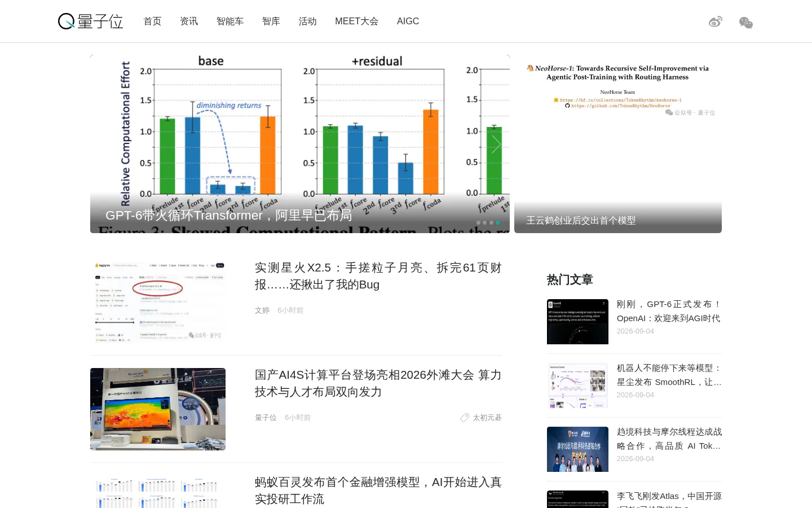The image size is (812, 508).
Task: Click author name 文婷
Action: pyautogui.click(x=262, y=310)
